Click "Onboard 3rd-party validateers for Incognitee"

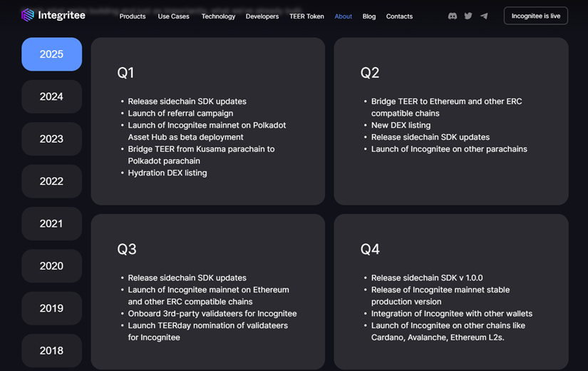[212, 313]
